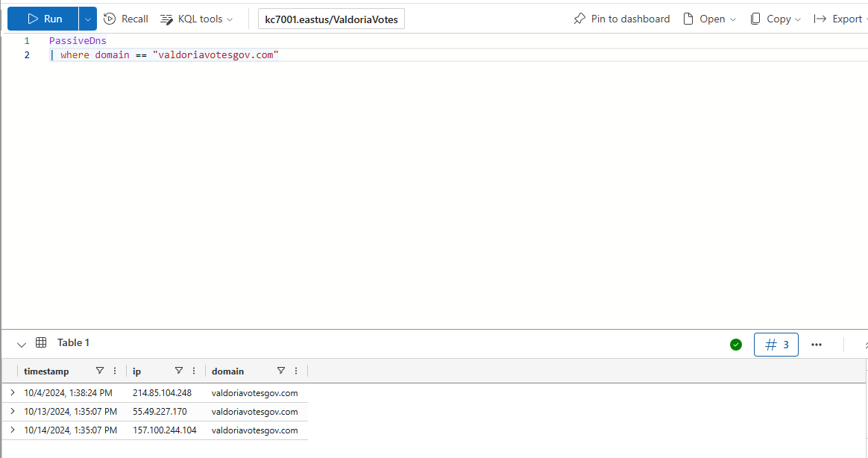Run the KQL query
Image resolution: width=868 pixels, height=458 pixels.
[43, 19]
